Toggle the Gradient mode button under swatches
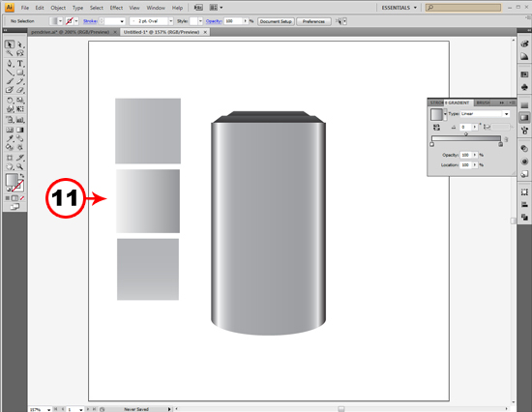This screenshot has width=532, height=412. click(15, 198)
